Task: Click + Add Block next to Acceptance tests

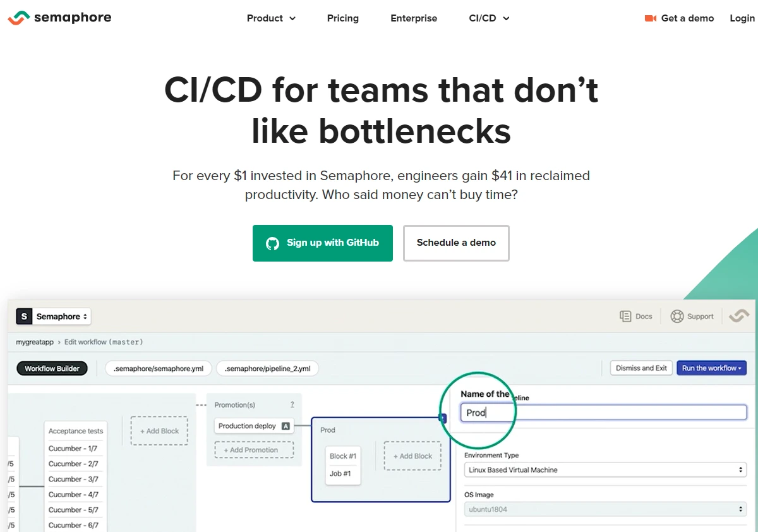Action: 159,431
